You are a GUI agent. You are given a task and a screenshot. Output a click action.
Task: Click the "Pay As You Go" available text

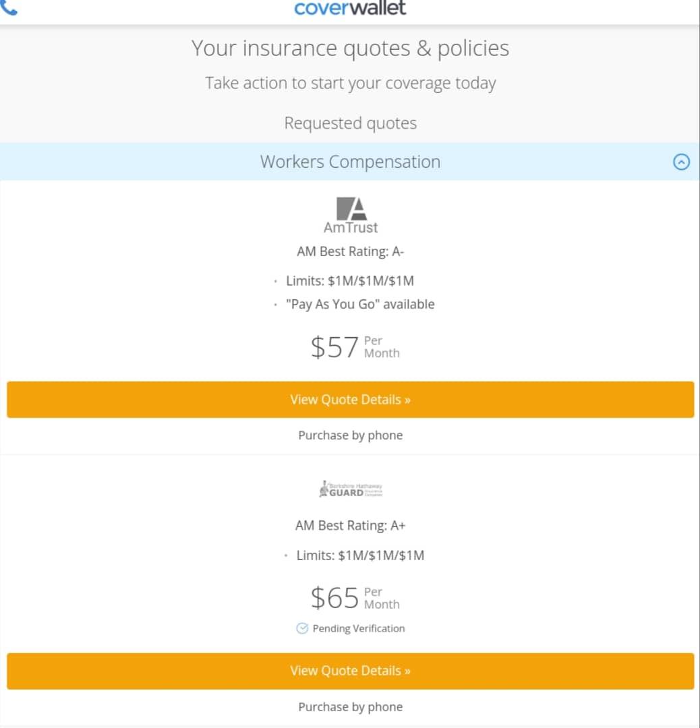(x=360, y=304)
